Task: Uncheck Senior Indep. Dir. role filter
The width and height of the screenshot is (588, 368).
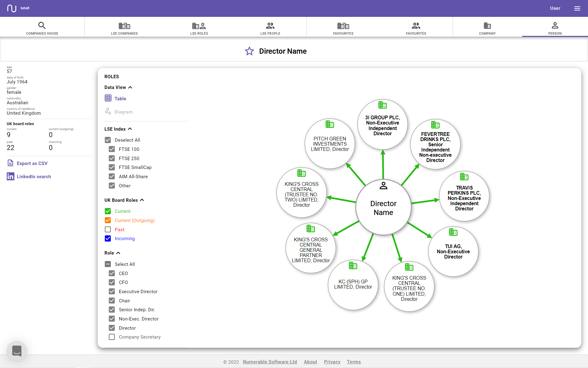Action: coord(112,309)
